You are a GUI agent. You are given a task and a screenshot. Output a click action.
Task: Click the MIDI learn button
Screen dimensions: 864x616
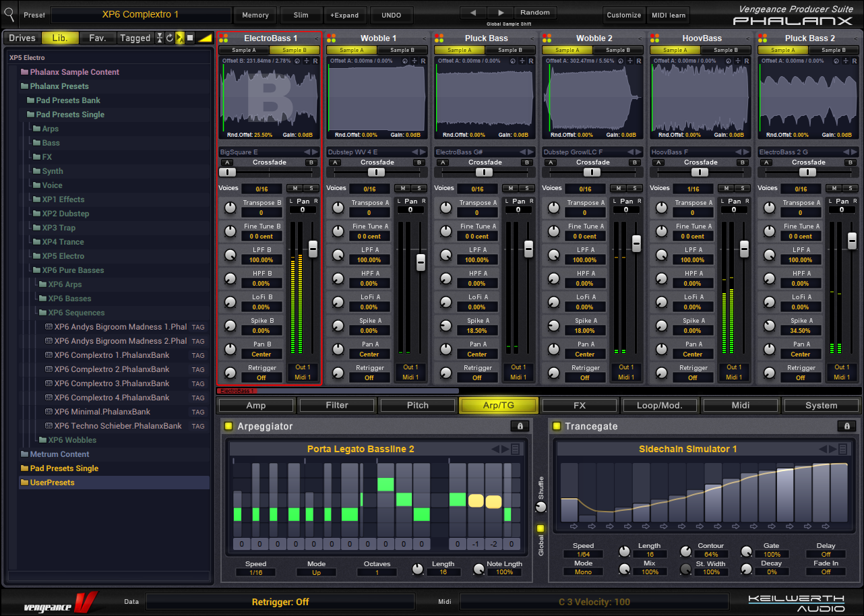pos(668,15)
